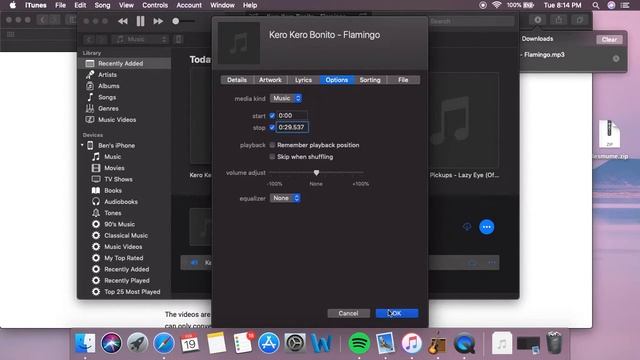640x360 pixels.
Task: Click the start time field
Action: pos(292,116)
